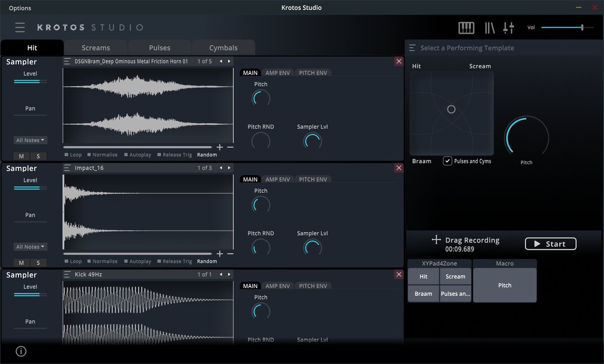Switch to the Cymbals tab
This screenshot has height=364, width=604.
click(x=223, y=48)
